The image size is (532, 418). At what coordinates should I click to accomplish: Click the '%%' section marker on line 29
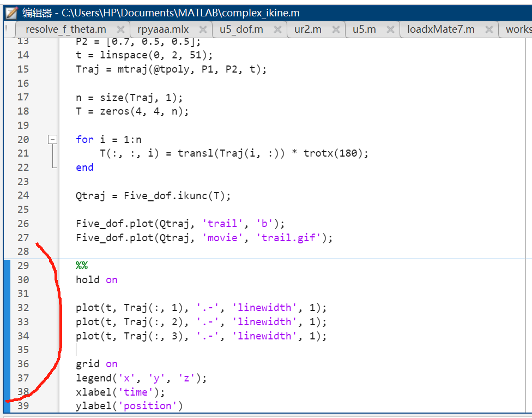pos(82,265)
